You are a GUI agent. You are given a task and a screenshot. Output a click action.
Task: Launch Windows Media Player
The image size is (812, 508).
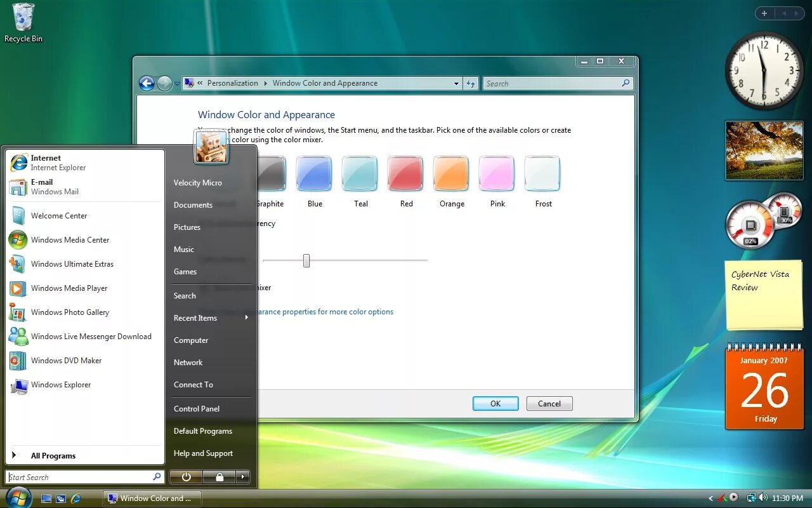tap(85, 288)
